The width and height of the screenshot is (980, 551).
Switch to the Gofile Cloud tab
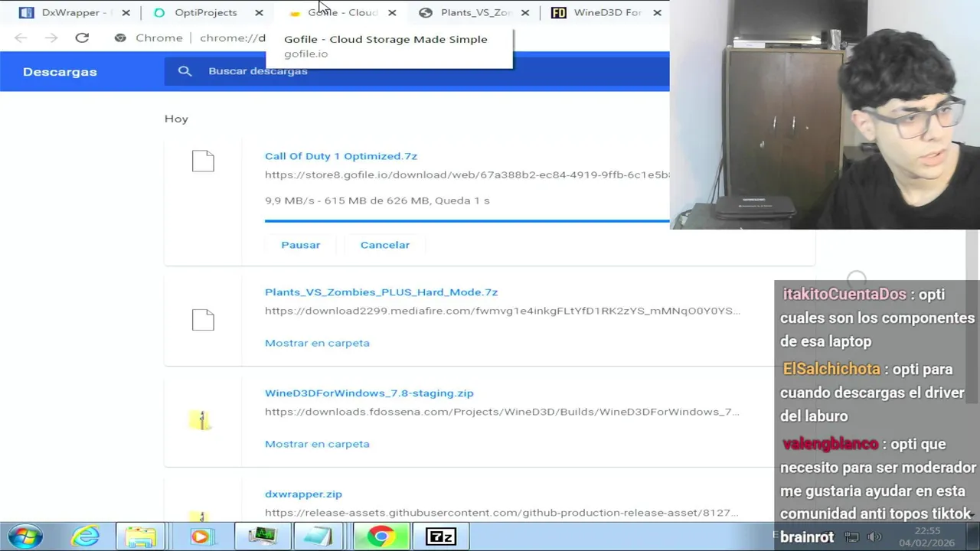342,12
